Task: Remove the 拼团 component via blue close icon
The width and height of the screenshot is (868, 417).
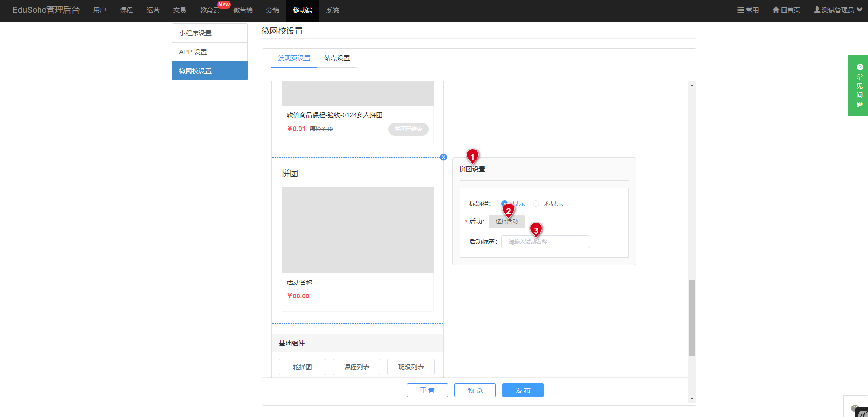Action: click(443, 157)
